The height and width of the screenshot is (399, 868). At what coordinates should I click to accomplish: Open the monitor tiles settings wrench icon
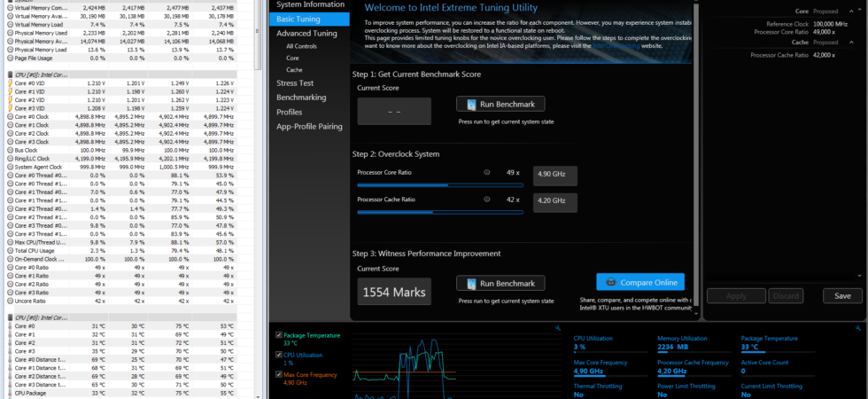(858, 329)
